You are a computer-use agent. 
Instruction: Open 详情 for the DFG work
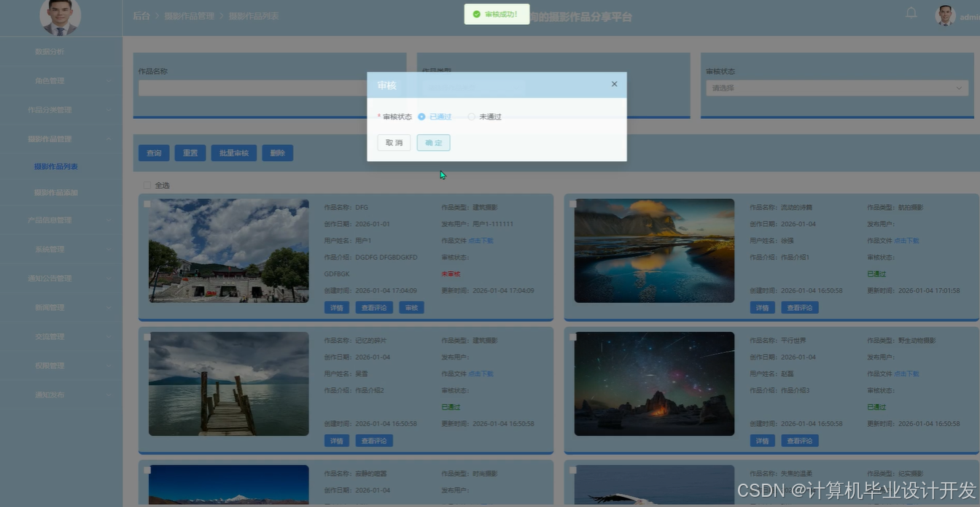click(337, 308)
